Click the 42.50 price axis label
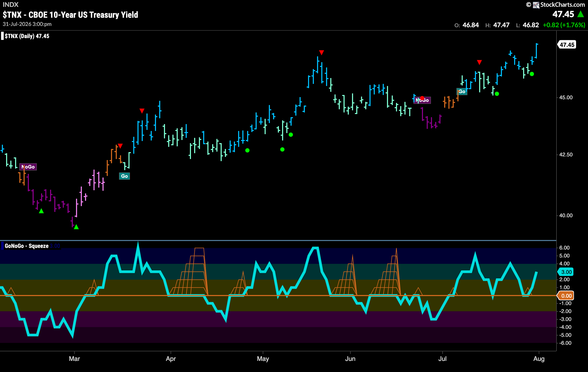 coord(566,155)
